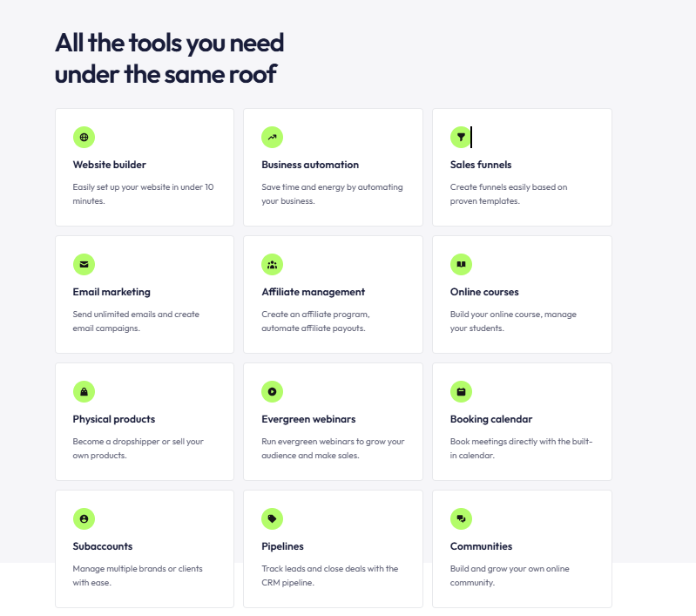The height and width of the screenshot is (616, 696).
Task: Open the Email marketing heading link
Action: [x=111, y=292]
